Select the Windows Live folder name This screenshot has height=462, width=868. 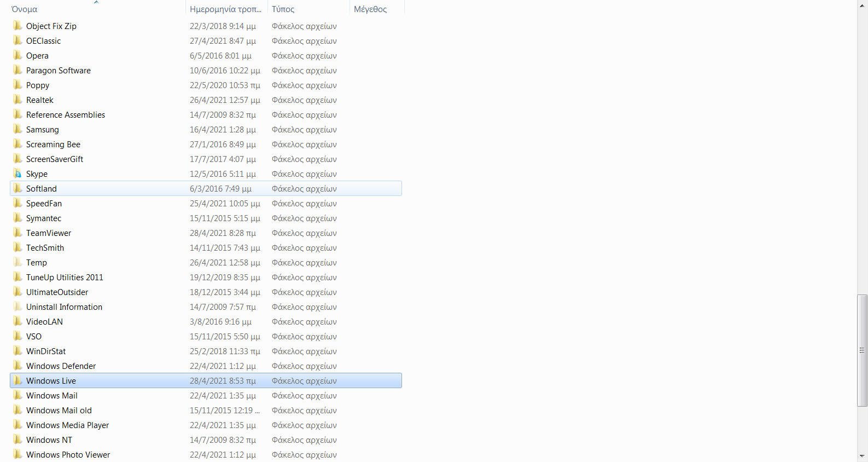[x=51, y=380]
